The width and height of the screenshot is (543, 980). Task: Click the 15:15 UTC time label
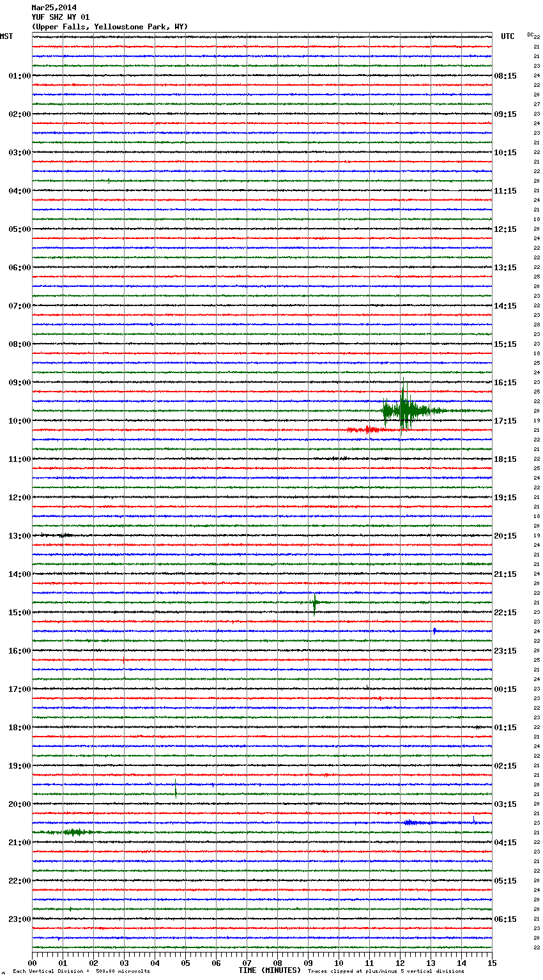(x=505, y=344)
